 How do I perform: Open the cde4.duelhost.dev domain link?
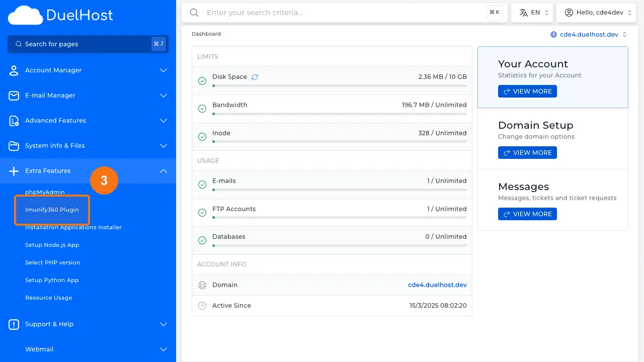point(437,285)
